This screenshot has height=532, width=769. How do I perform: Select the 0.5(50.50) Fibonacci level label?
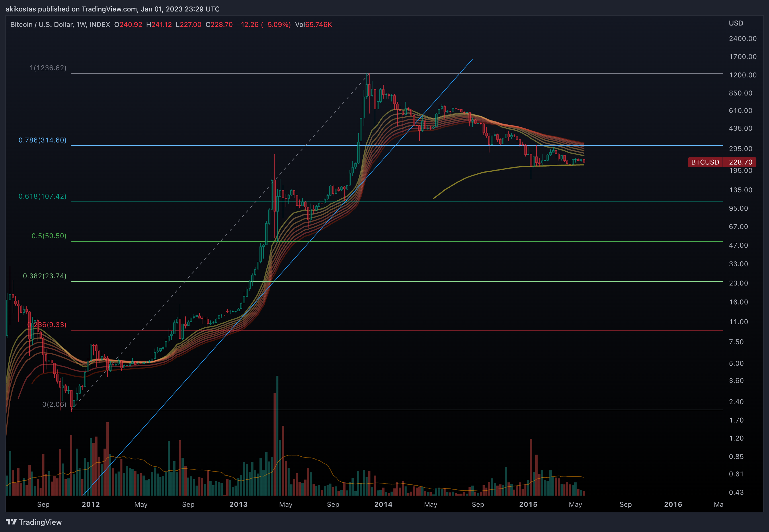click(49, 236)
